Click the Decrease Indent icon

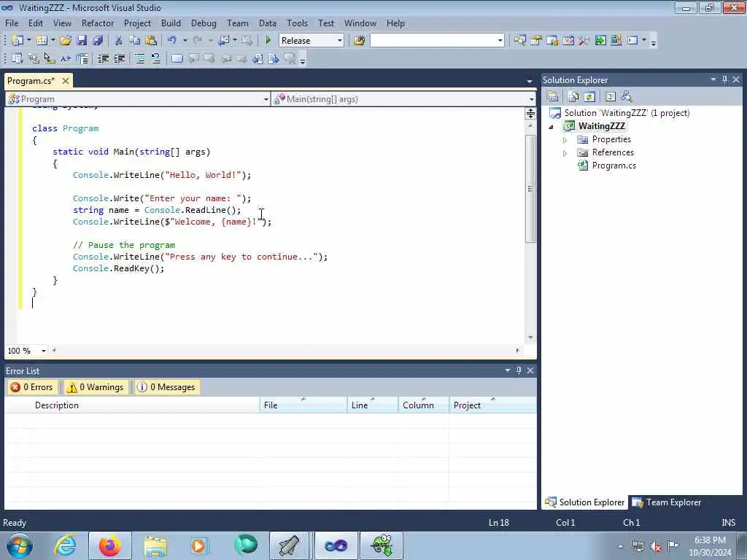[x=103, y=58]
